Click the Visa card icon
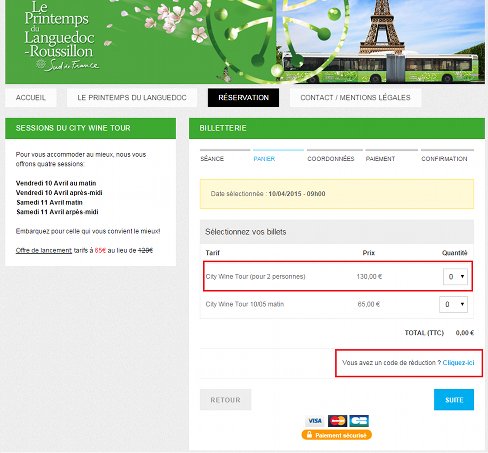488x453 pixels. pos(315,421)
